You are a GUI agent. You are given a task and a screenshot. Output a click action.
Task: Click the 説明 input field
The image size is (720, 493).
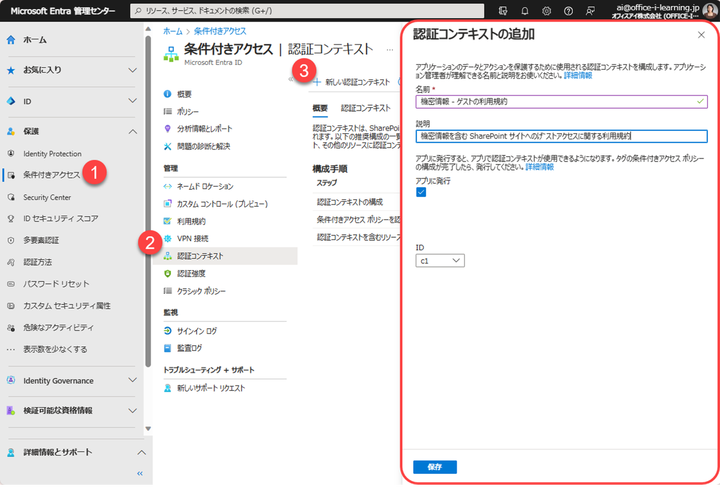click(x=561, y=136)
